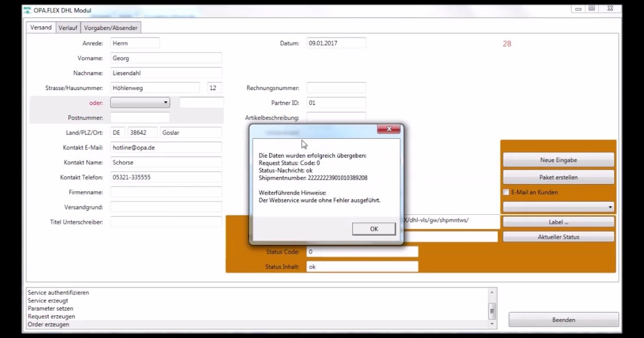Open the 'oder' combo box
The height and width of the screenshot is (338, 644).
point(140,102)
